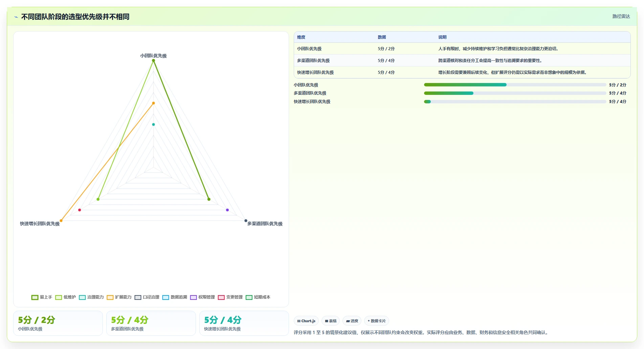The image size is (644, 349).
Task: Click the crimson data point on the radar
Action: [x=80, y=210]
